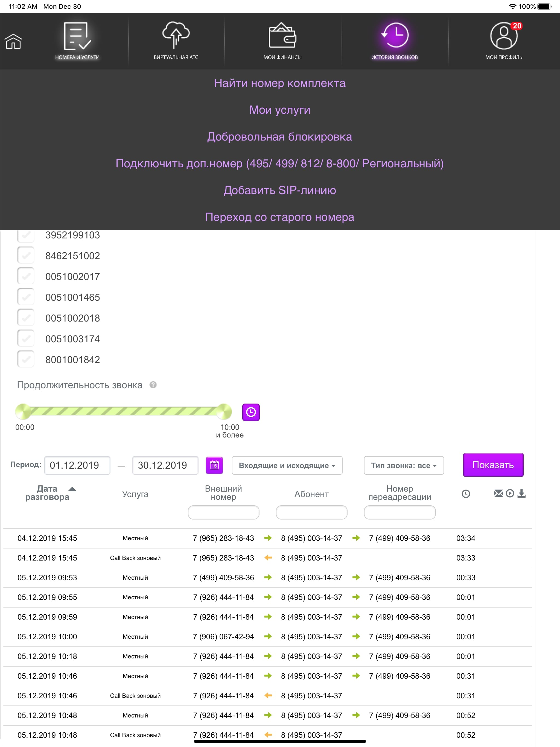Screen dimensions: 560x747
Task: Click the green striped duration slider track
Action: click(124, 411)
